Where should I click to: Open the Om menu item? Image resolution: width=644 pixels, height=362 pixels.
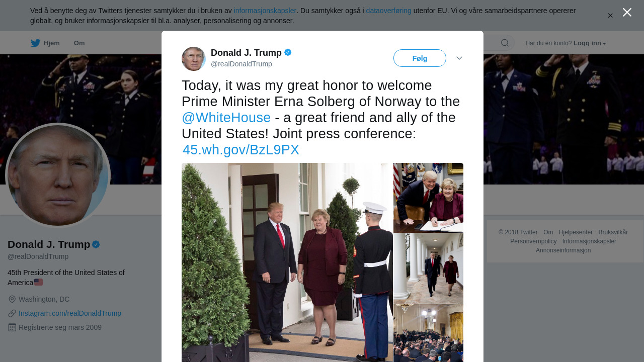click(x=79, y=43)
